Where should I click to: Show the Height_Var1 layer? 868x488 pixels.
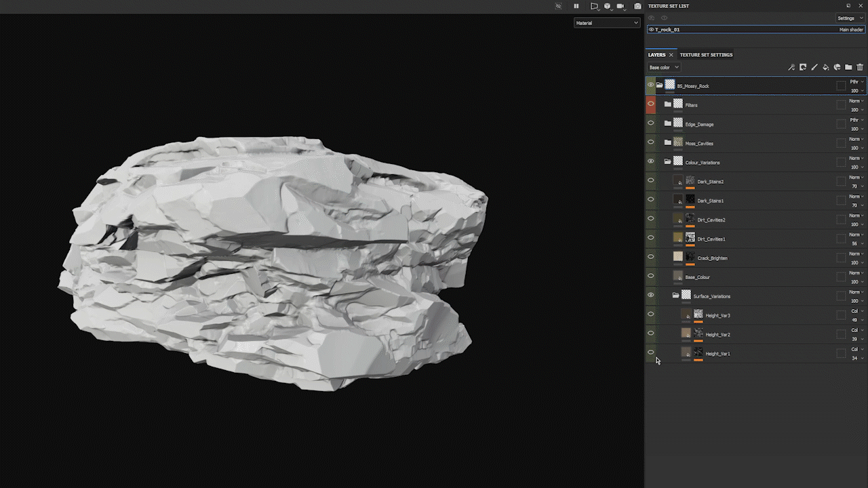650,352
